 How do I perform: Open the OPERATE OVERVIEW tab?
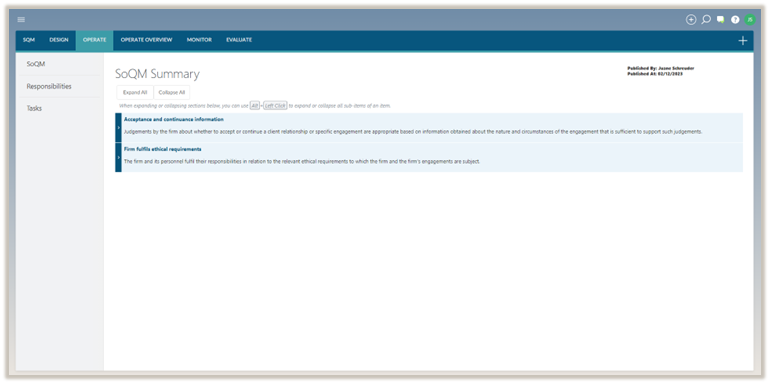146,40
